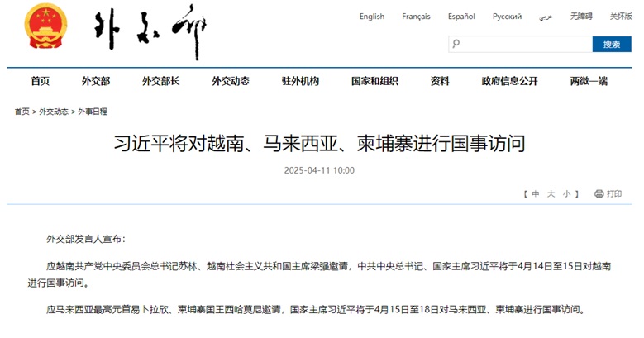Go to 首页 in breadcrumb
This screenshot has height=338, width=644.
pos(22,112)
